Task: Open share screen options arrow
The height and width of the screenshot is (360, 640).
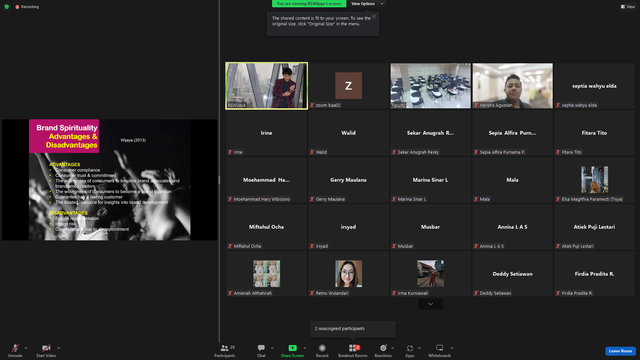Action: coord(305,348)
